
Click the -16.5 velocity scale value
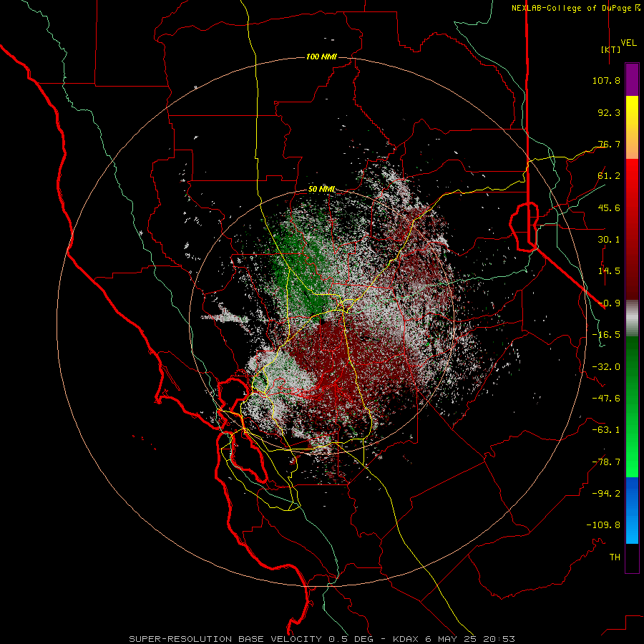coord(606,335)
